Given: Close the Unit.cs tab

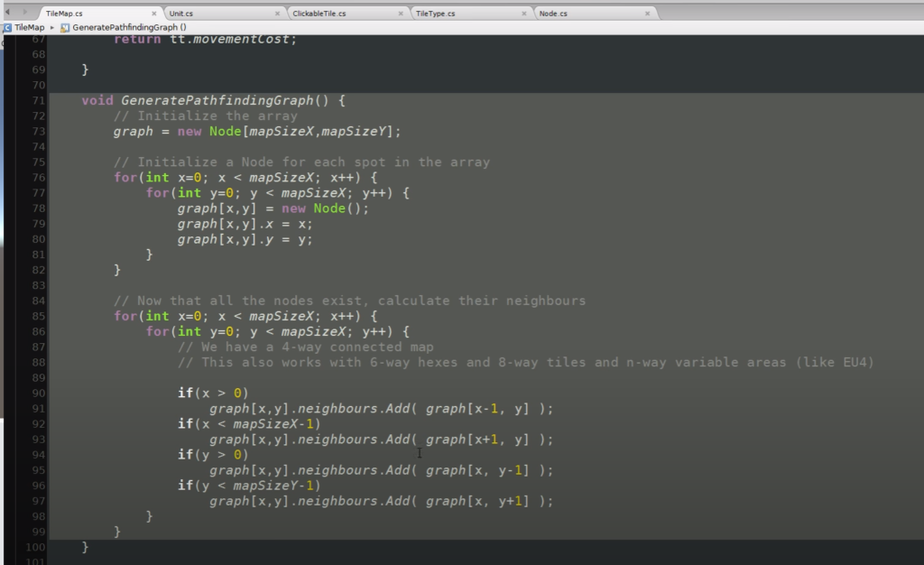Looking at the screenshot, I should 278,13.
